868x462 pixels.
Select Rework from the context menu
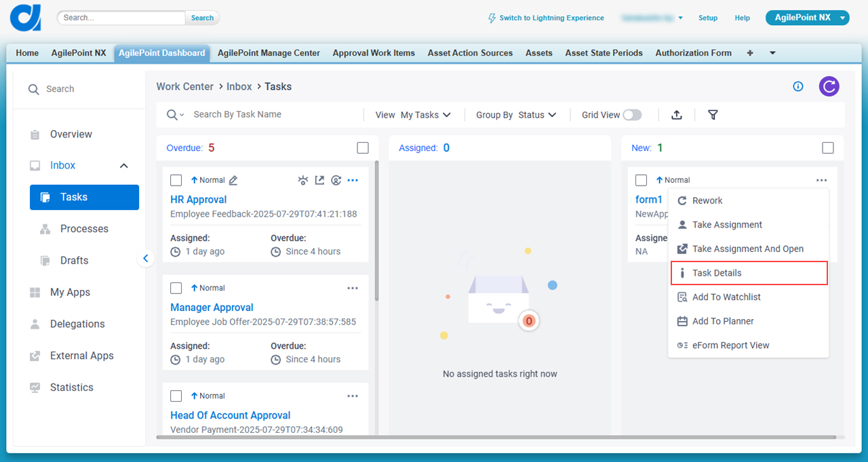(x=748, y=201)
